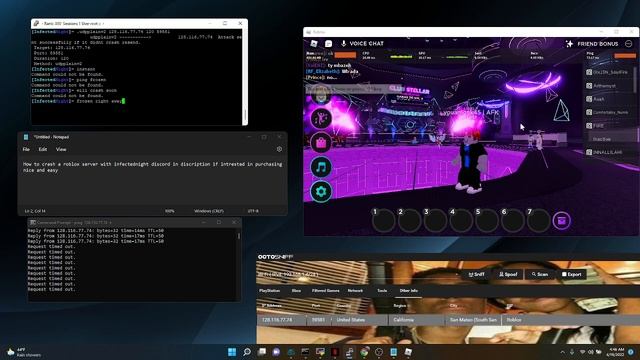This screenshot has height=360, width=640.
Task: Click the Ln 2, Col 14 status entry
Action: coord(35,211)
